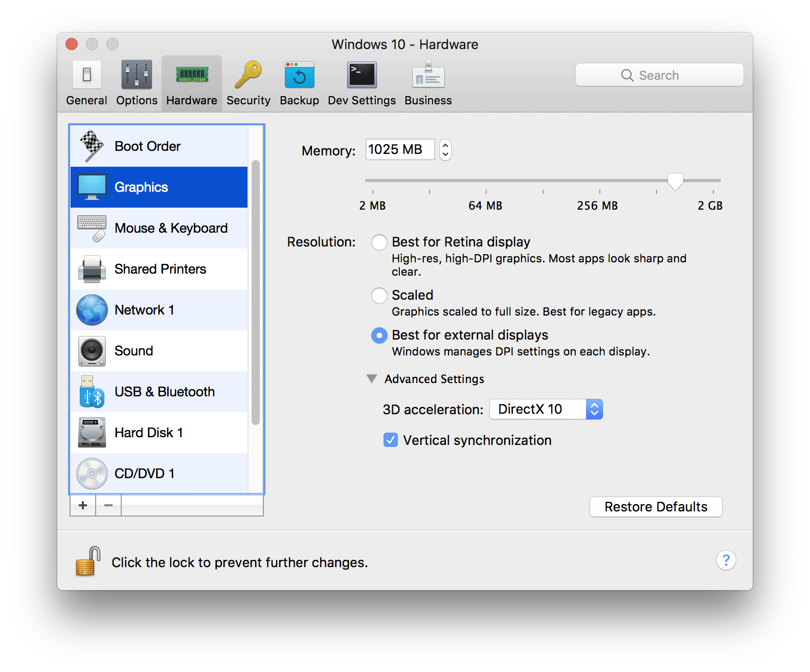Screen dimensions: 810x672
Task: Switch to the General tab label
Action: coord(86,100)
